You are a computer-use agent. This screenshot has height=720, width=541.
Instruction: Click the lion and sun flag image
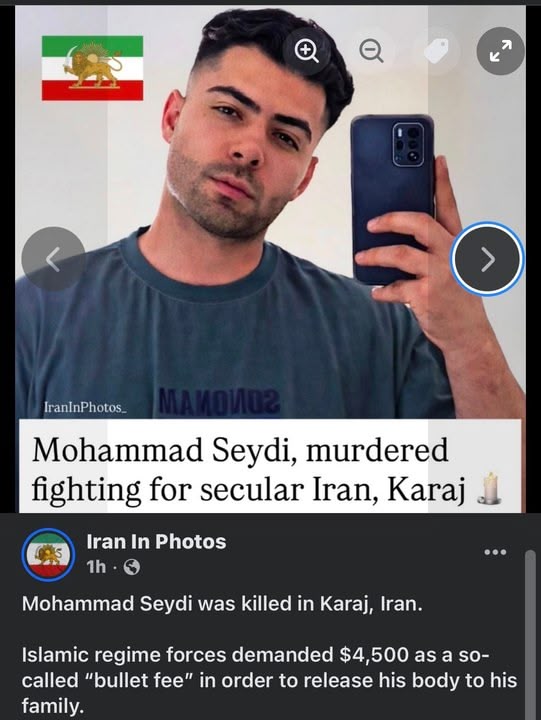[x=92, y=68]
